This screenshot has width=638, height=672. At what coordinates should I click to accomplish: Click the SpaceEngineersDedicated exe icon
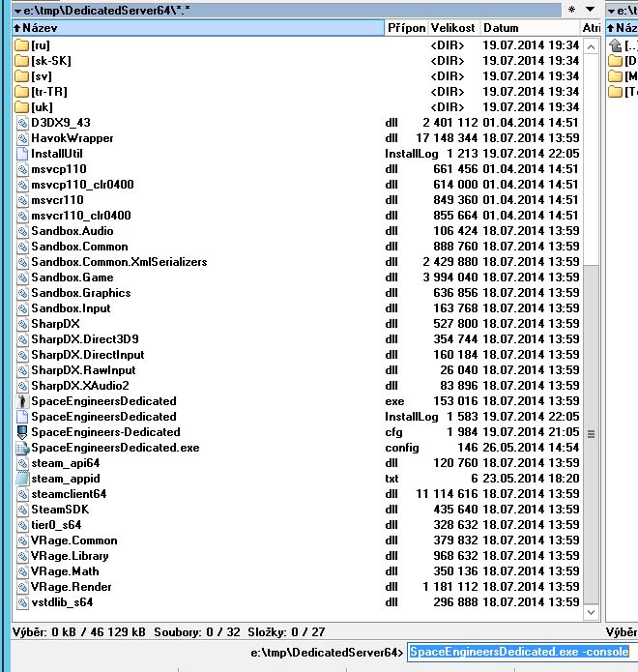tap(22, 401)
